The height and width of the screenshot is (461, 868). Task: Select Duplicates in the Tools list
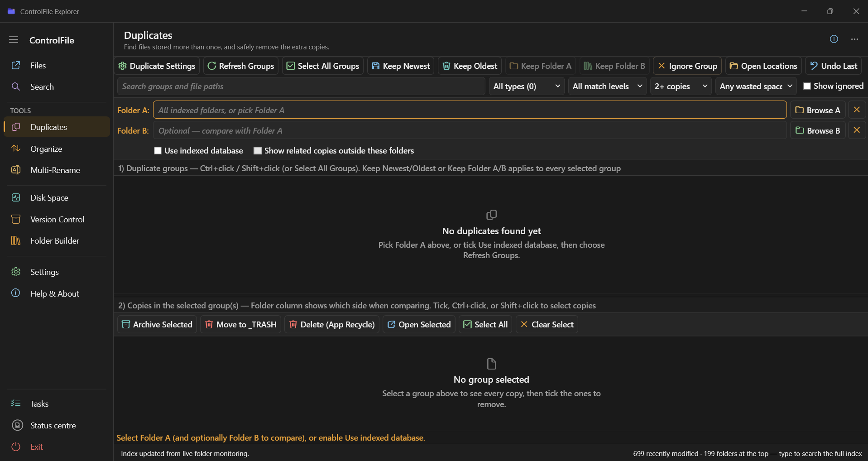57,127
